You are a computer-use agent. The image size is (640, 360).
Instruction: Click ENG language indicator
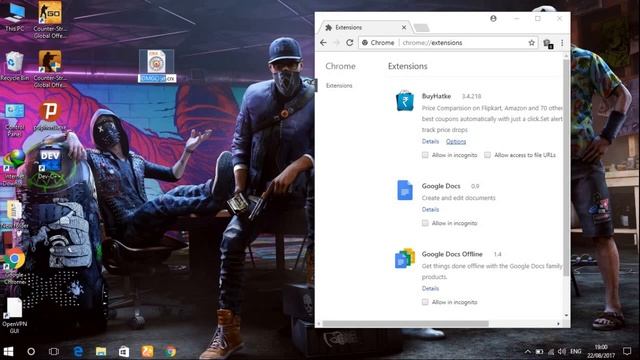[576, 351]
